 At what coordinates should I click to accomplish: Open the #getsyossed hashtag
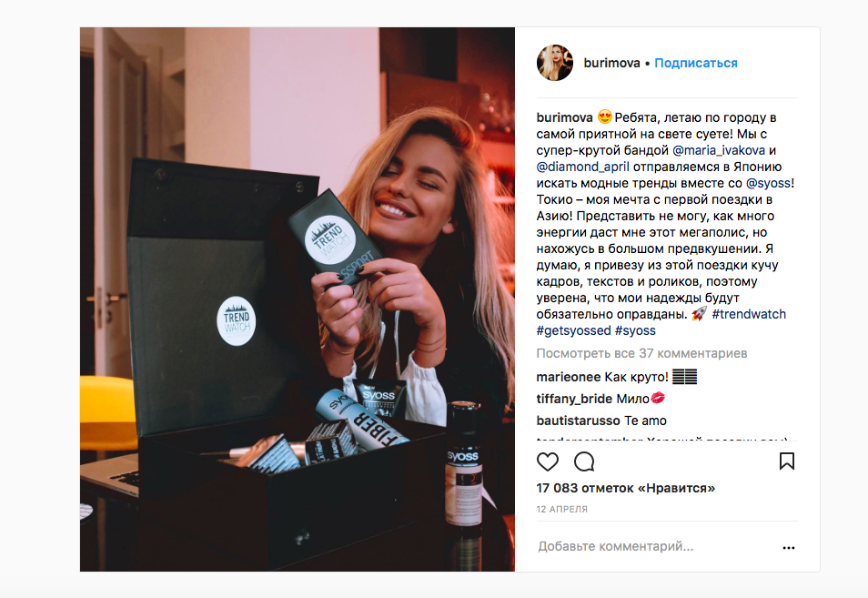click(573, 331)
